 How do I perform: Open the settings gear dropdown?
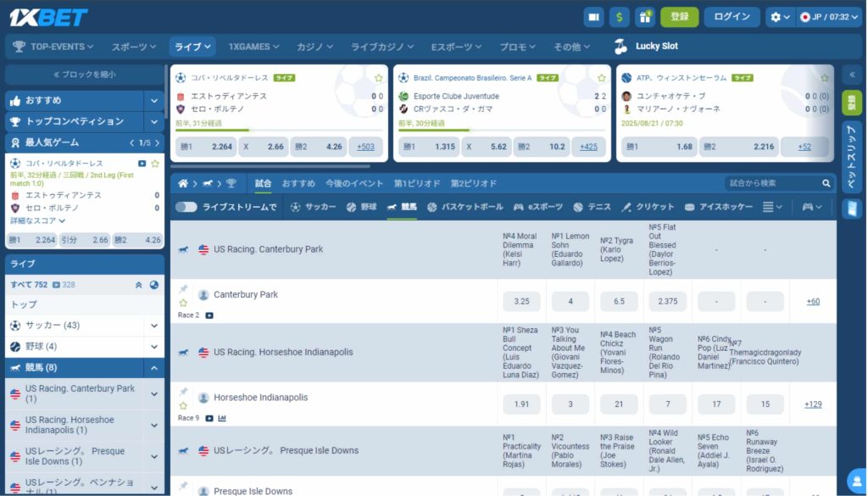[780, 17]
